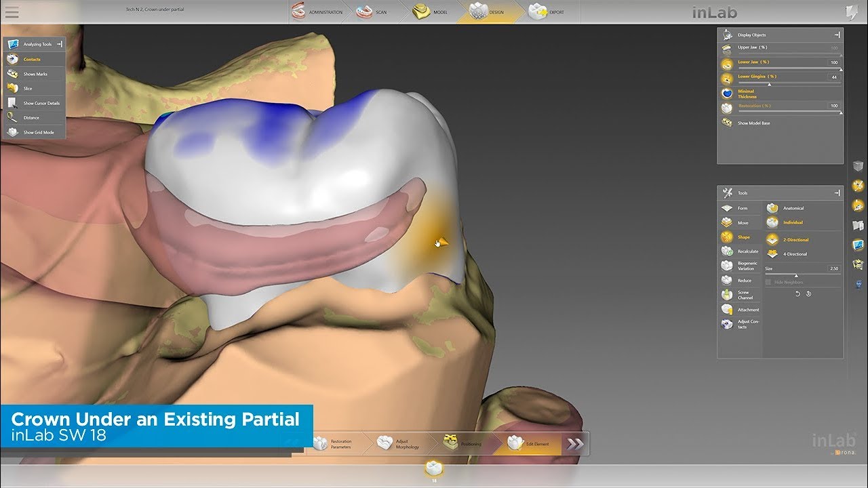Click the top-right corner logo icon
The image size is (868, 488).
[x=851, y=12]
